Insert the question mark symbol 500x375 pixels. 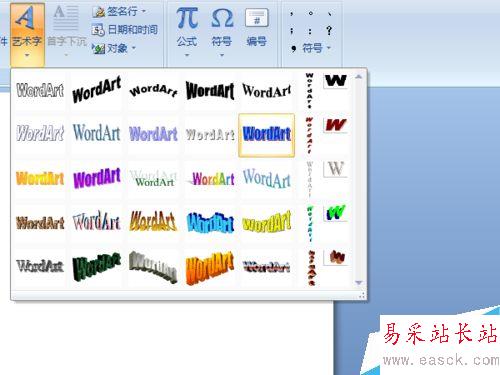pyautogui.click(x=329, y=31)
